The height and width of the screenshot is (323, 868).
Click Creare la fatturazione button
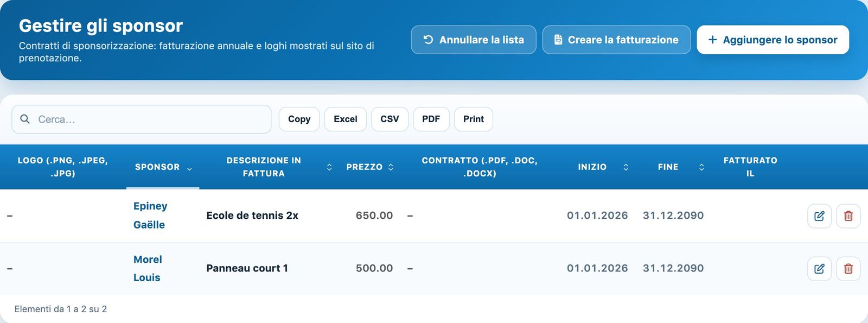616,40
